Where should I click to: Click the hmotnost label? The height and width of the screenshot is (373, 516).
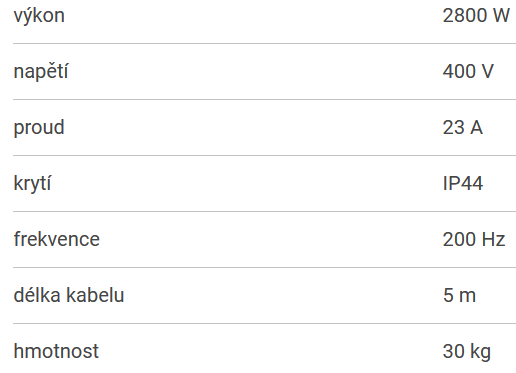pyautogui.click(x=56, y=351)
